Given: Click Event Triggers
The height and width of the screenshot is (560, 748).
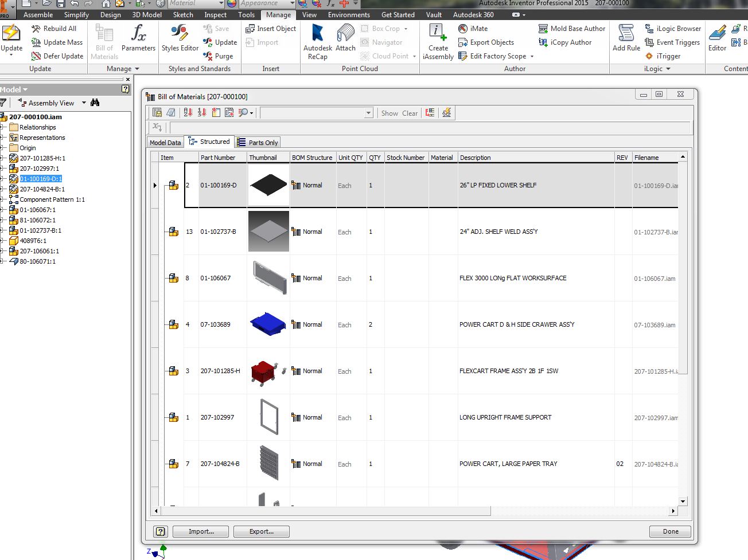Looking at the screenshot, I should click(x=672, y=42).
